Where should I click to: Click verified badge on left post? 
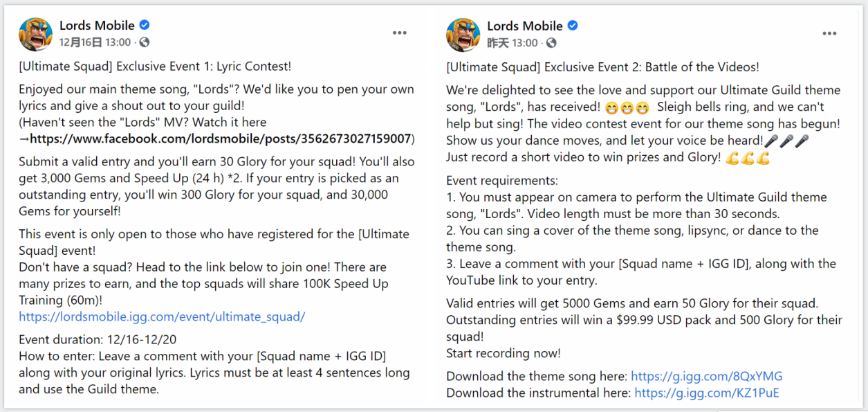point(145,25)
